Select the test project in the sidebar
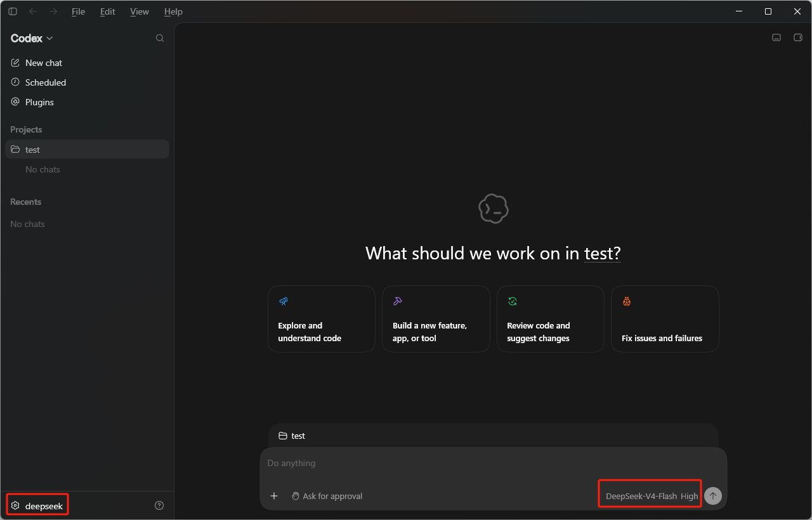This screenshot has width=812, height=520. coord(87,150)
